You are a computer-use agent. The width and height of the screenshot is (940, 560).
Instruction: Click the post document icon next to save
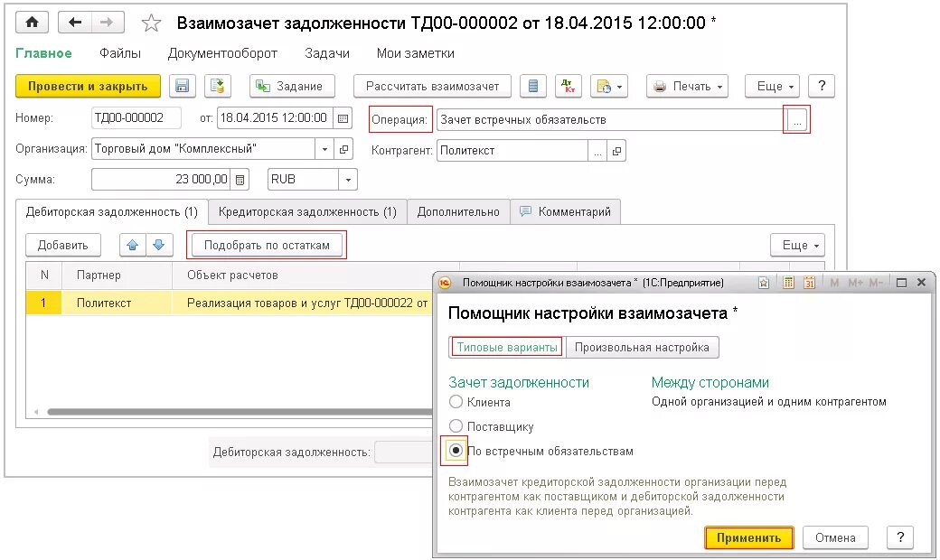point(218,86)
